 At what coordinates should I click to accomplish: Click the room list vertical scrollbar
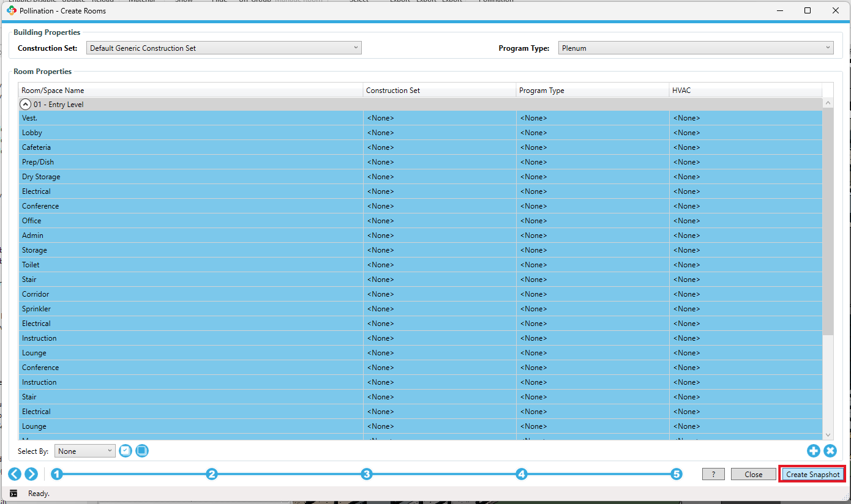[x=828, y=220]
